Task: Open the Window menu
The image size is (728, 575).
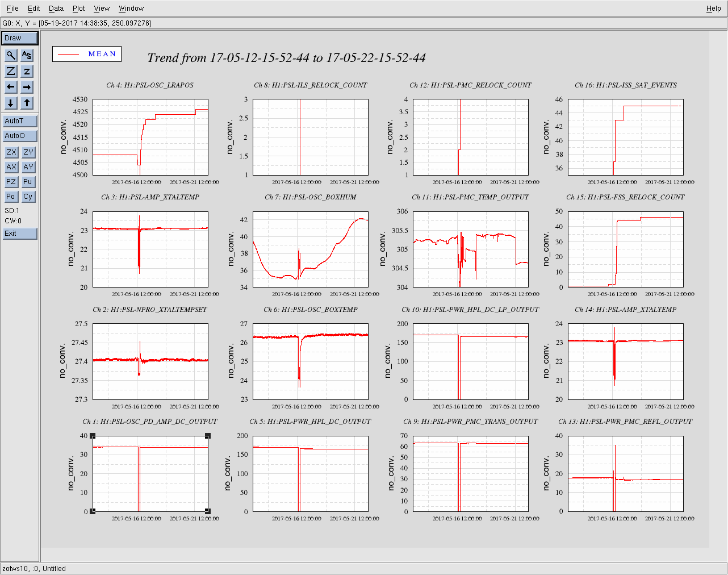Action: pos(131,9)
